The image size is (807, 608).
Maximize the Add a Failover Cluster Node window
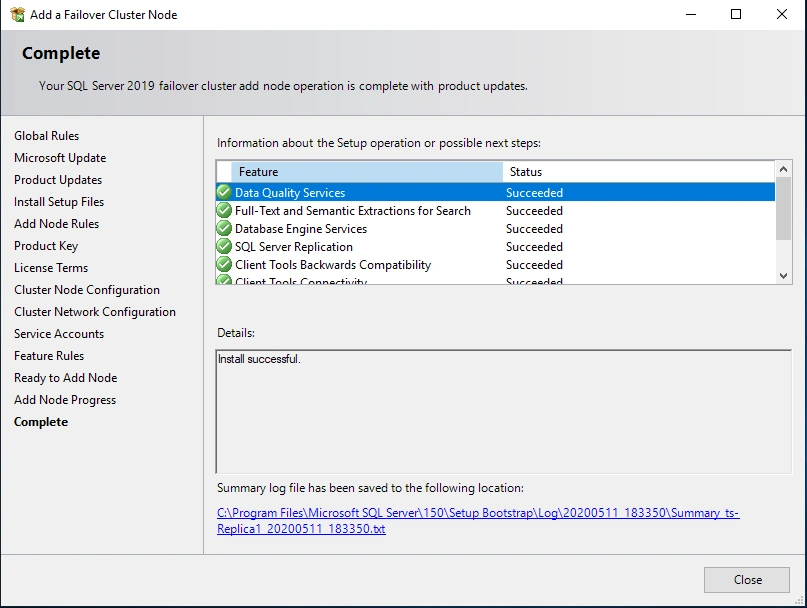[x=736, y=14]
